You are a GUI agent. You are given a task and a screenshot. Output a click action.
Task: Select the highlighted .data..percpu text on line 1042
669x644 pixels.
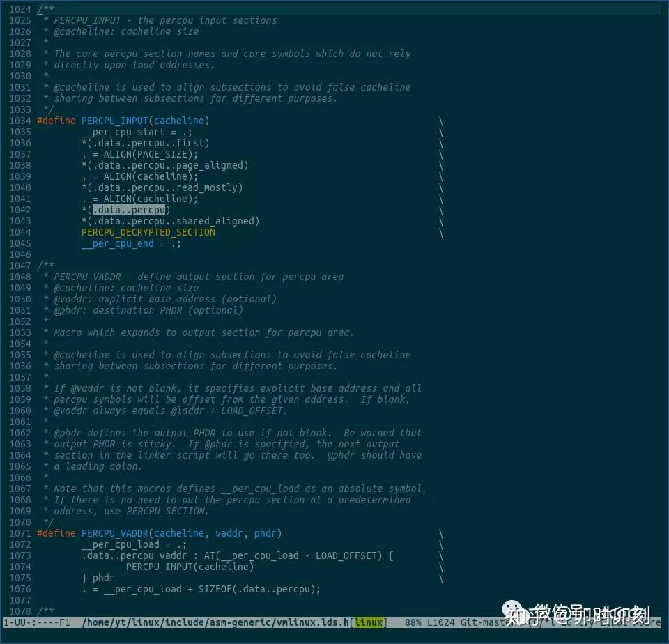point(130,210)
